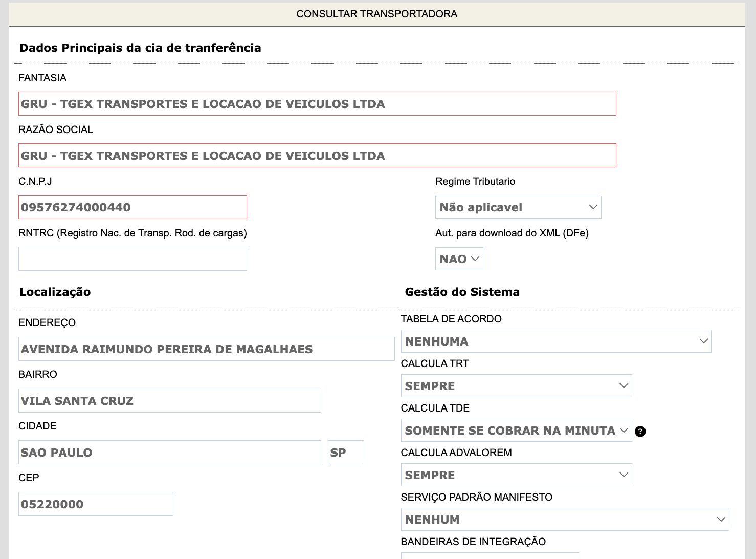Click the Gestão do Sistema section heading
756x559 pixels.
462,292
